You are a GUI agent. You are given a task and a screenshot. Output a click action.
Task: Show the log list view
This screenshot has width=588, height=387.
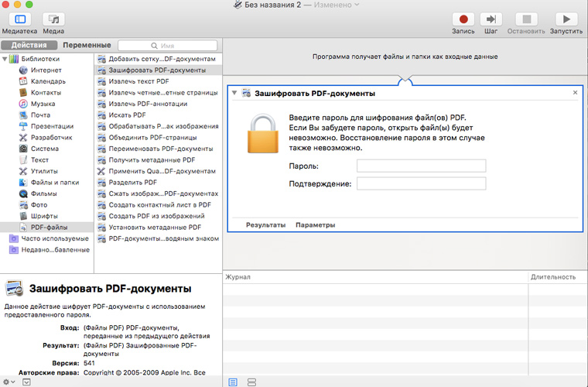pos(233,382)
